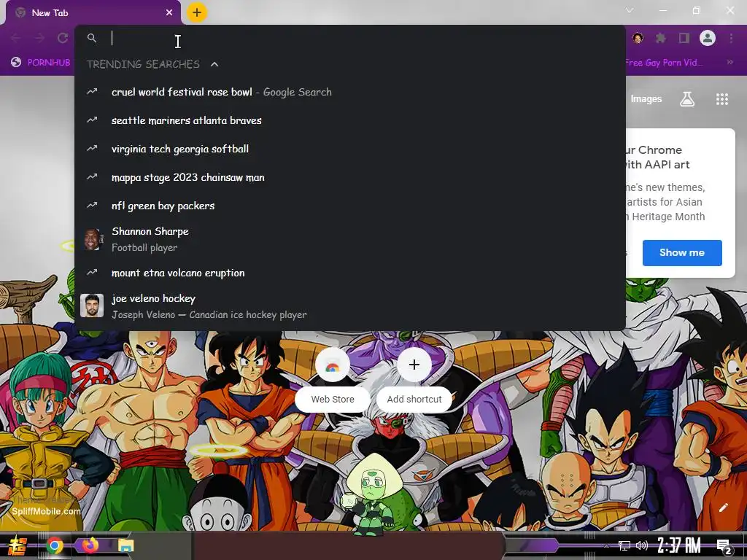Select suggestion cruel world festival rose bowl
Viewport: 747px width, 560px height.
tap(349, 92)
